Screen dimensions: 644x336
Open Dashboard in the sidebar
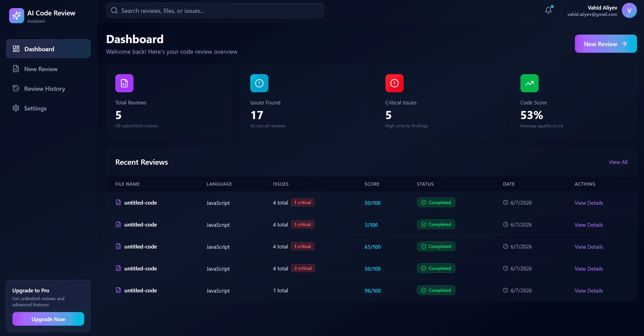[48, 49]
